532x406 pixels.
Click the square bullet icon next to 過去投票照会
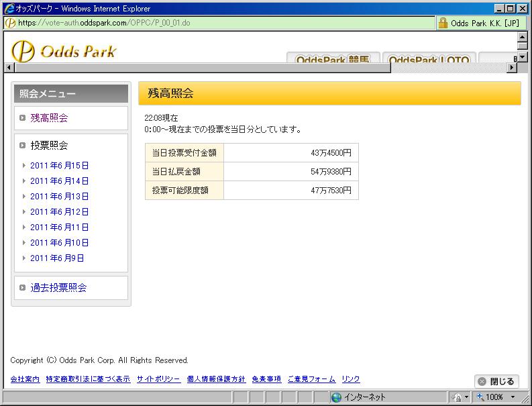22,287
